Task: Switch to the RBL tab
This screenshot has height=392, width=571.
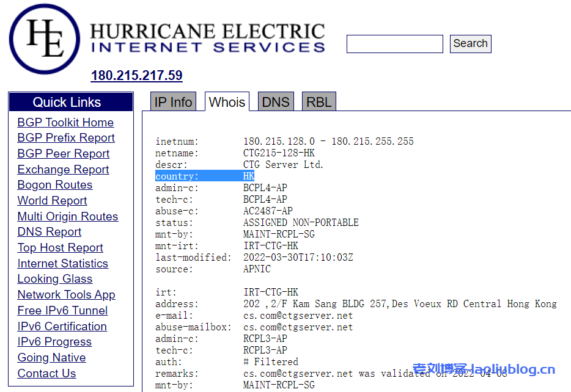Action: (x=319, y=102)
